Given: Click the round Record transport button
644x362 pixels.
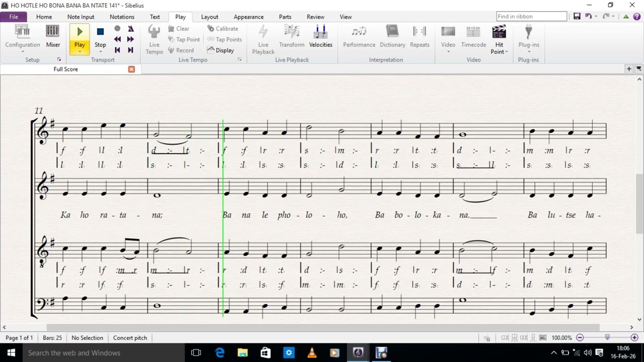Looking at the screenshot, I should click(117, 29).
